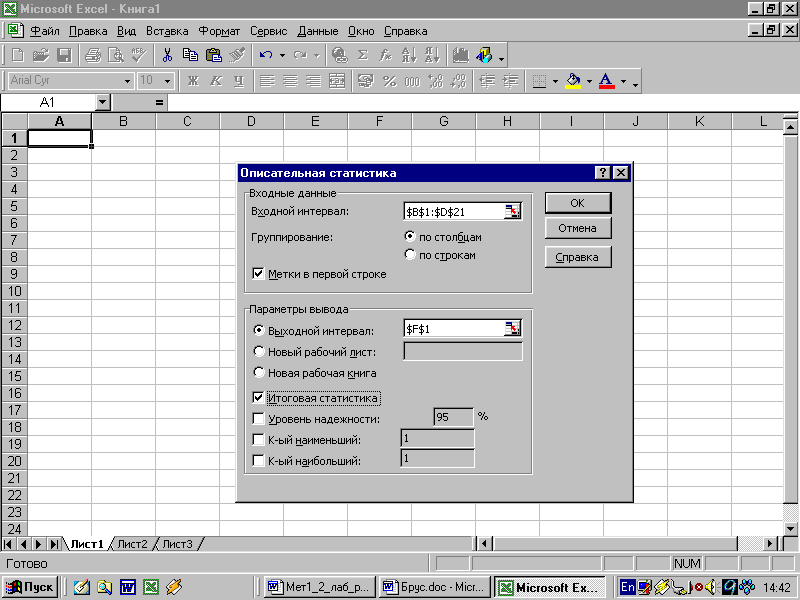Open the Пуск start menu
800x600 pixels.
point(30,587)
